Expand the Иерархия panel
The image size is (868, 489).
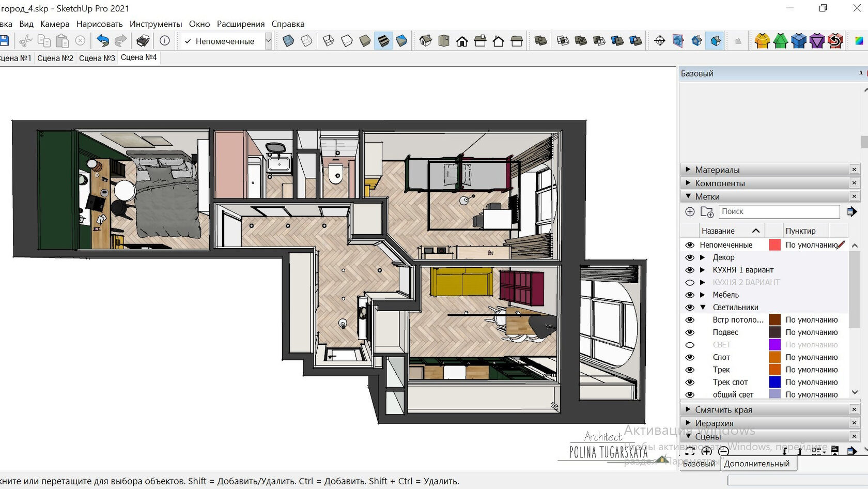pos(688,422)
